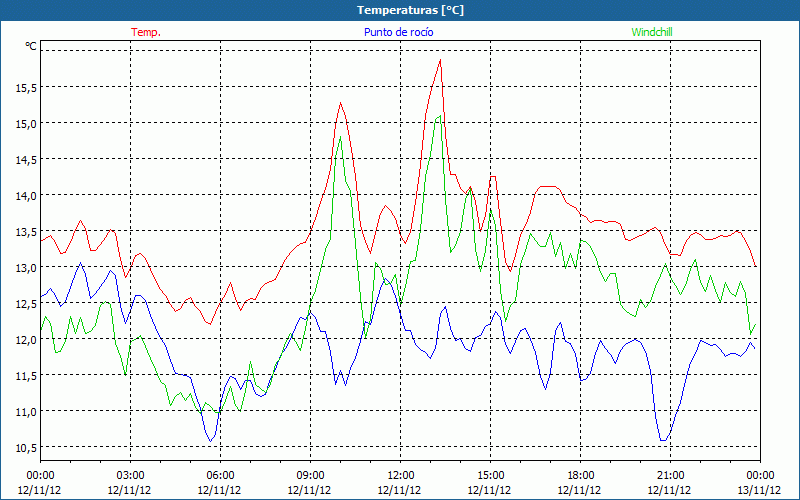Image resolution: width=800 pixels, height=500 pixels.
Task: Click the 18:00 time axis label
Action: 581,476
